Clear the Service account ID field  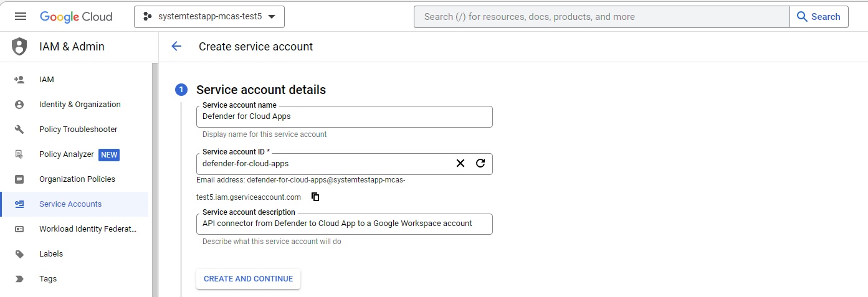pos(460,163)
